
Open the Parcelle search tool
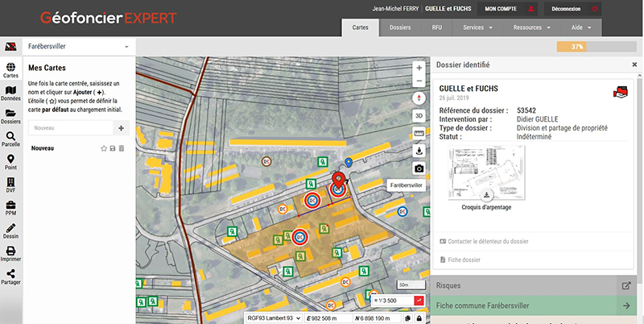[x=10, y=139]
